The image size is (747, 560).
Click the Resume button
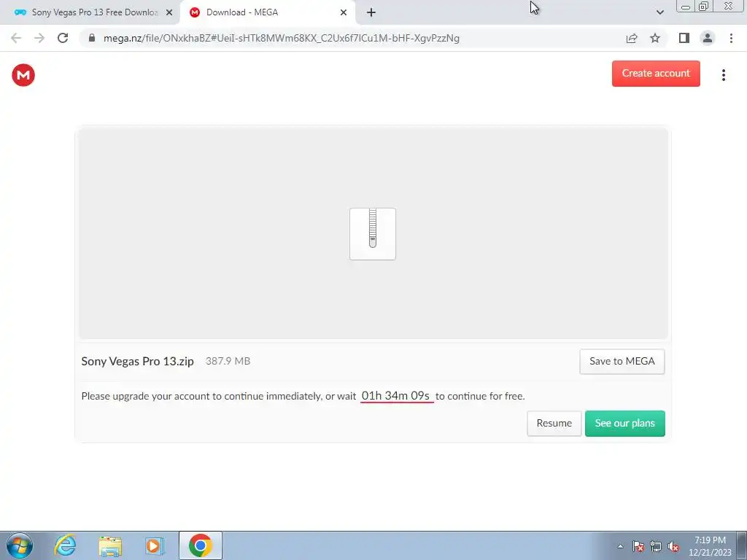[554, 424]
